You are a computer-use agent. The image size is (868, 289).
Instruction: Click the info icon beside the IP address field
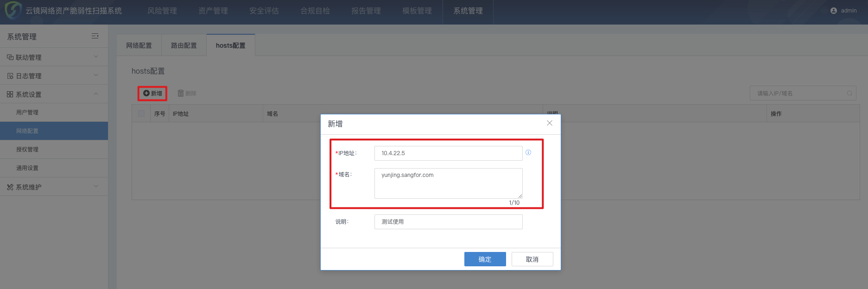coord(528,152)
